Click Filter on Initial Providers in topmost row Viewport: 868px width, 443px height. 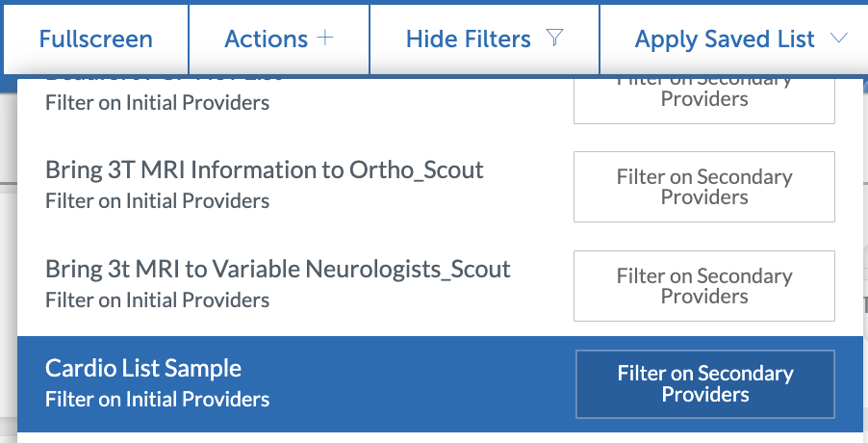point(157,102)
